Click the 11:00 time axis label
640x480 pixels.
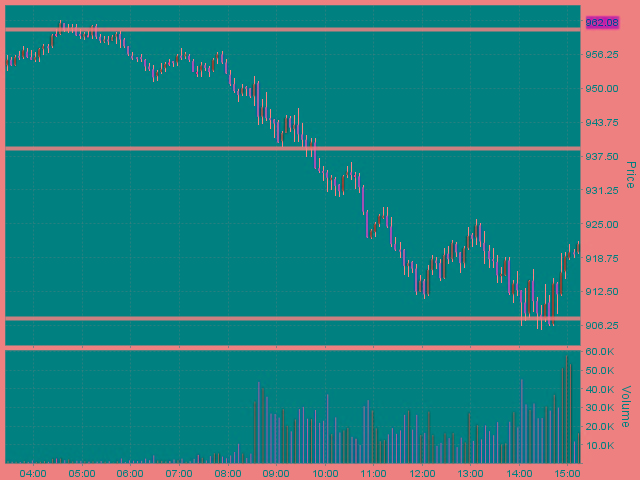tap(373, 473)
